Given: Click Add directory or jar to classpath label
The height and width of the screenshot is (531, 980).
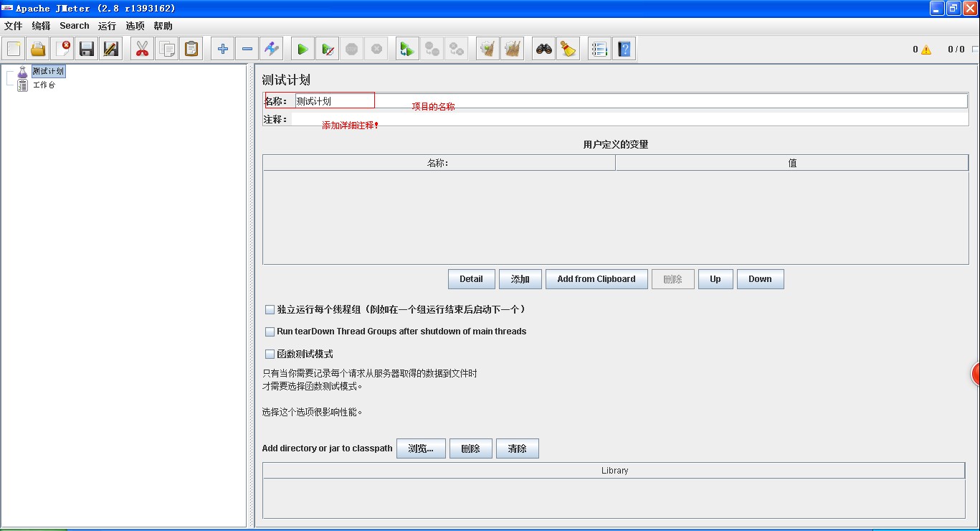Looking at the screenshot, I should point(327,448).
